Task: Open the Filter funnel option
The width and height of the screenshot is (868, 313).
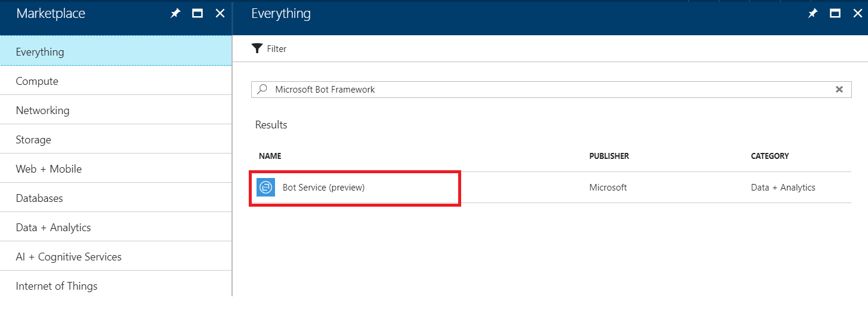Action: point(269,49)
